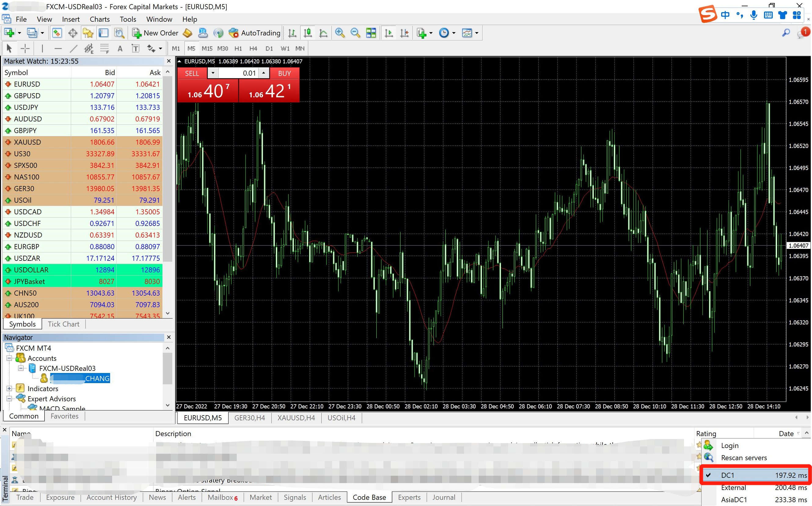Select the Trendline drawing tool
Screen dimensions: 812x506
pyautogui.click(x=74, y=49)
